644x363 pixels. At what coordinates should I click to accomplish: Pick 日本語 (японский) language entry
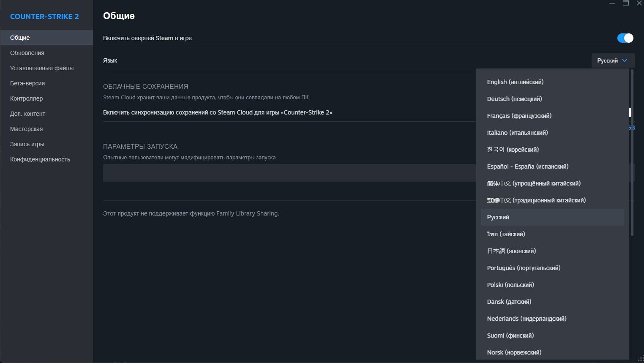(511, 251)
